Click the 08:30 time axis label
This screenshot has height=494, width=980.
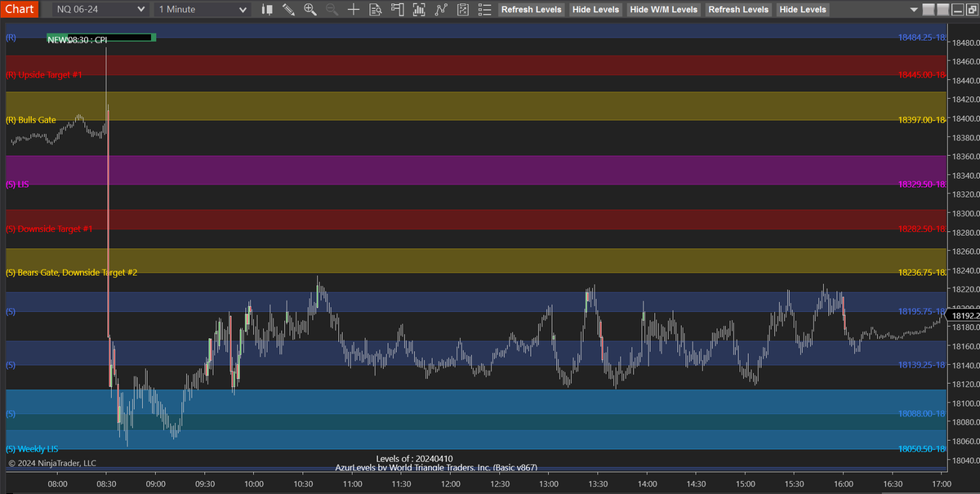(107, 484)
